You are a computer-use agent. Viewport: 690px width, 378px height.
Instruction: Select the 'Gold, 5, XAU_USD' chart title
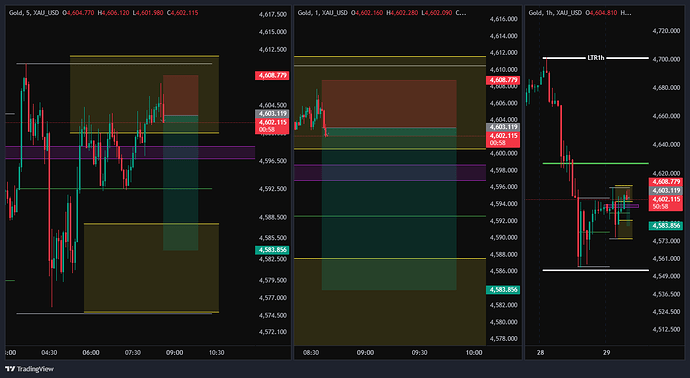[34, 13]
